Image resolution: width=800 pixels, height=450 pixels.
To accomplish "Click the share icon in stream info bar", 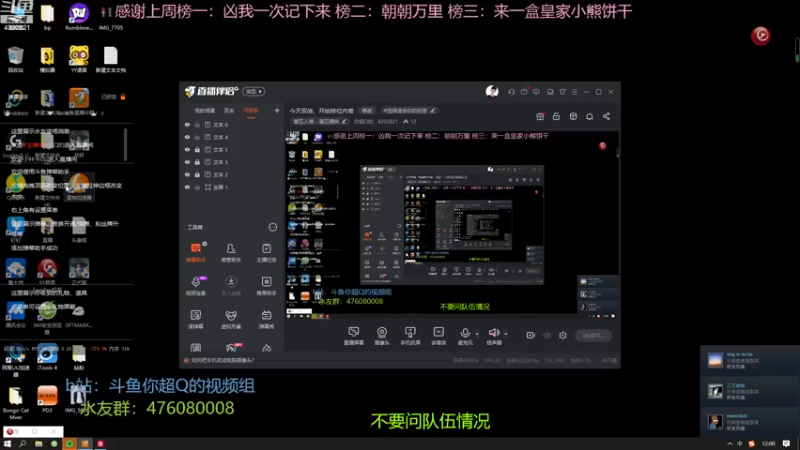I will pos(606,116).
